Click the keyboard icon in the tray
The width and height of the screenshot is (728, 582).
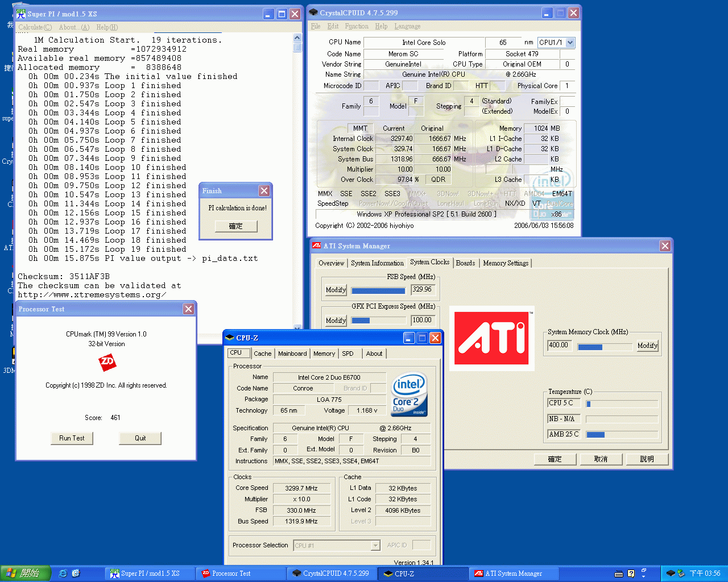(x=619, y=573)
